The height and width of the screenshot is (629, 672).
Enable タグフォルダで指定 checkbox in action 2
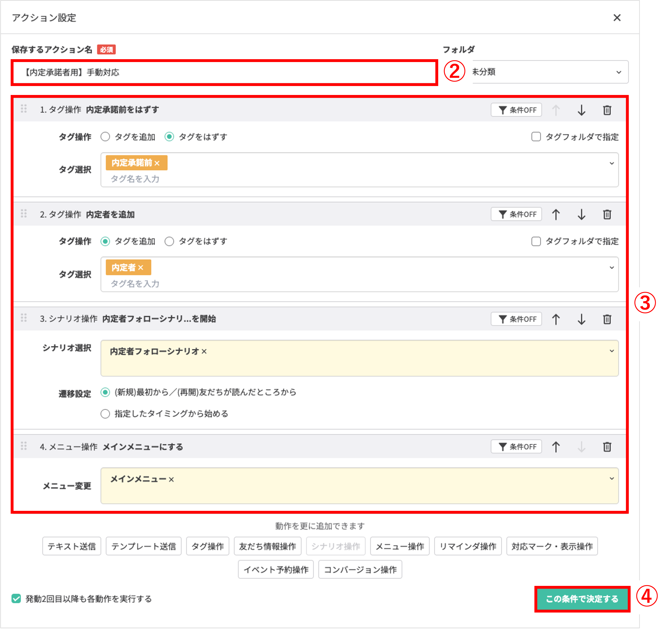click(x=536, y=241)
